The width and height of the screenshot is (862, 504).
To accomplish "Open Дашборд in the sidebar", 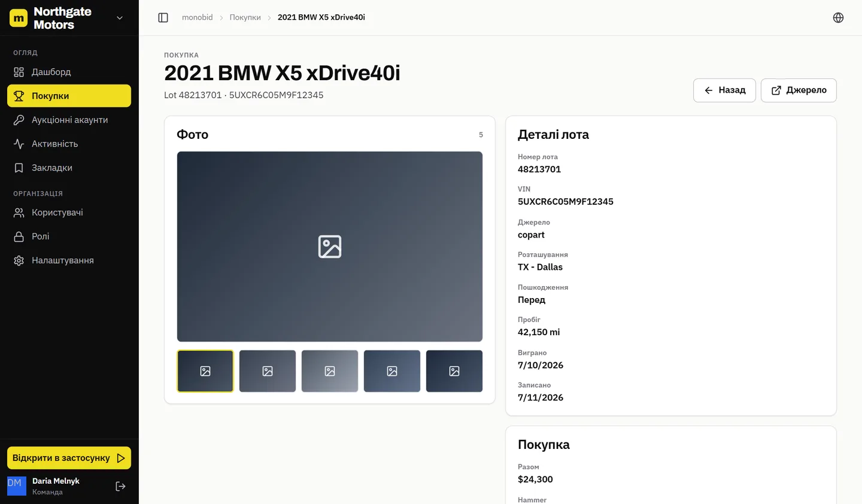I will tap(69, 72).
